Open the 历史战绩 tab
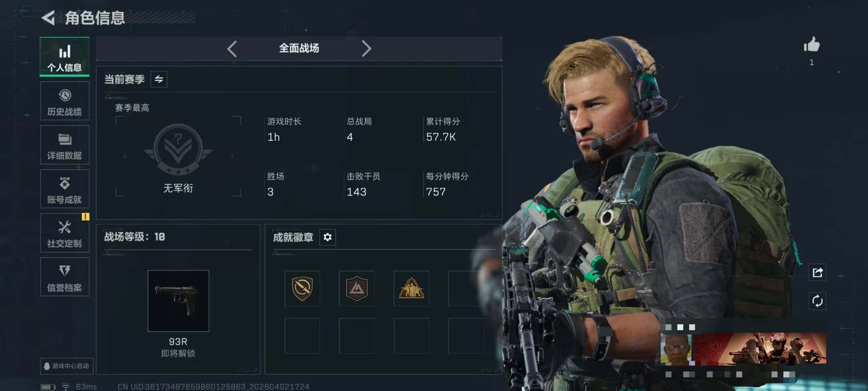The height and width of the screenshot is (391, 868). [x=65, y=101]
